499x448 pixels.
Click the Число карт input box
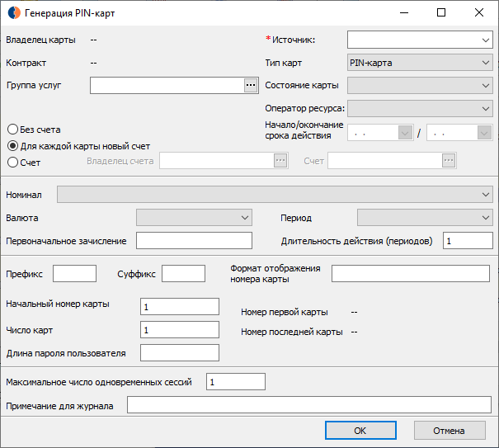click(180, 329)
